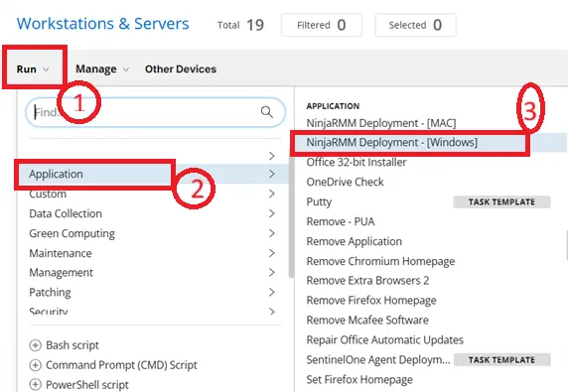
Task: Expand the Maintenance chevron
Action: pyautogui.click(x=272, y=253)
